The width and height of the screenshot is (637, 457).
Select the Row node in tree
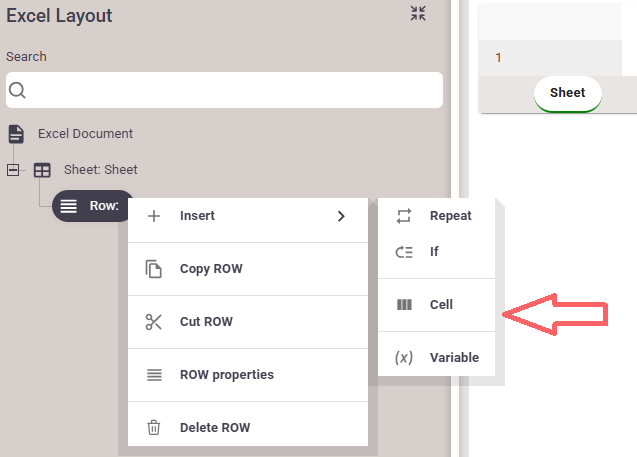tap(92, 206)
